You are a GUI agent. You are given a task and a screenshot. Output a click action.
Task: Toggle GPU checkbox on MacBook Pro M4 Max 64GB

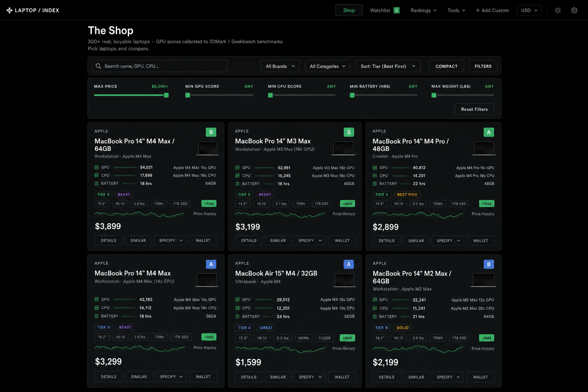[96, 167]
